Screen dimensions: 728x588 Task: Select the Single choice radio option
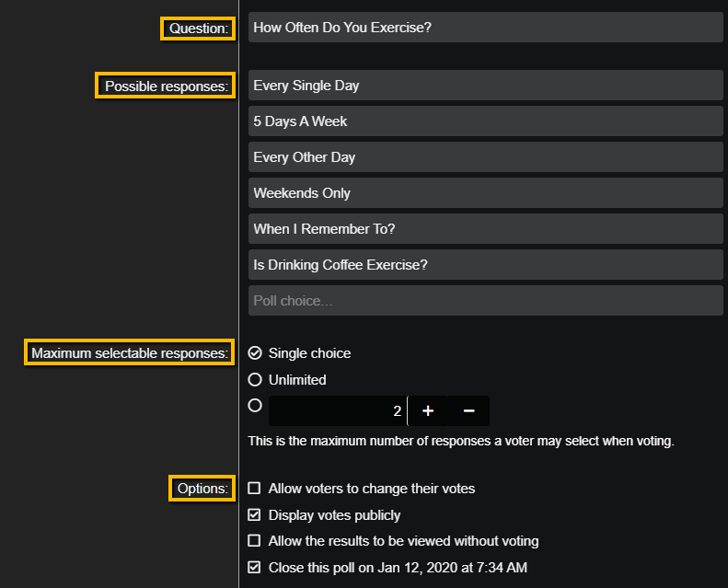(x=255, y=353)
